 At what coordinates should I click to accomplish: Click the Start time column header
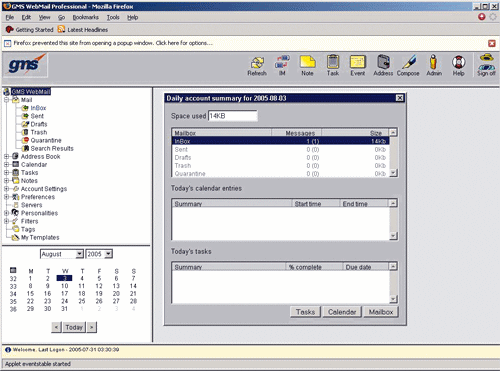(316, 204)
